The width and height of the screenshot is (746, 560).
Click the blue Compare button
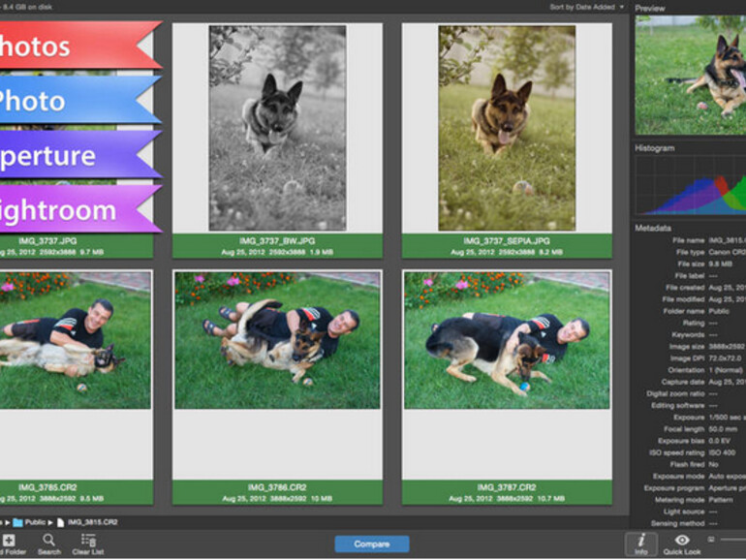point(372,544)
